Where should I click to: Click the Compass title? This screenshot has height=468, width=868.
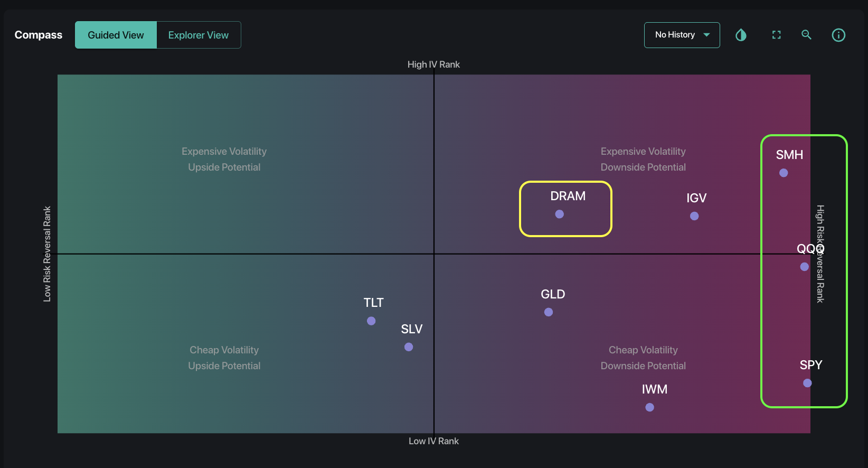click(39, 35)
